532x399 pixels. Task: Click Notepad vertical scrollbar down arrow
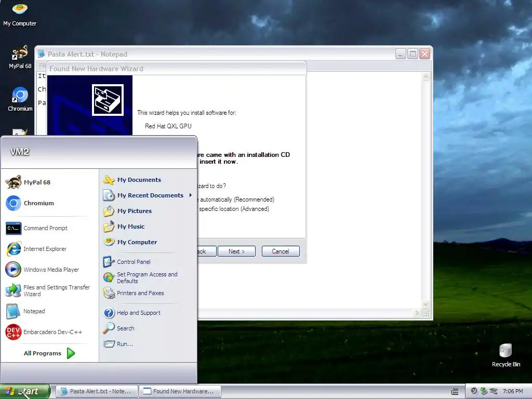click(425, 304)
